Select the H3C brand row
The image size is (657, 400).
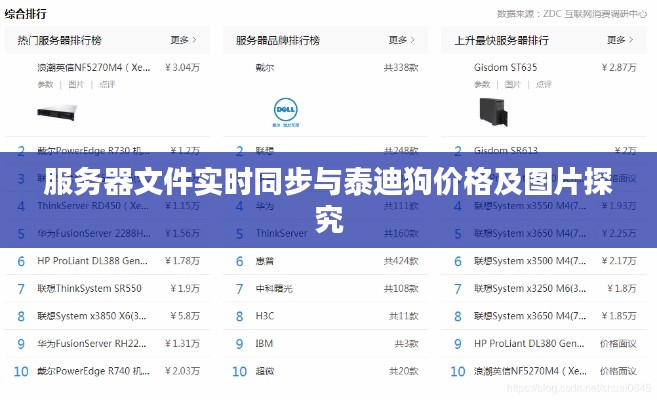point(326,316)
